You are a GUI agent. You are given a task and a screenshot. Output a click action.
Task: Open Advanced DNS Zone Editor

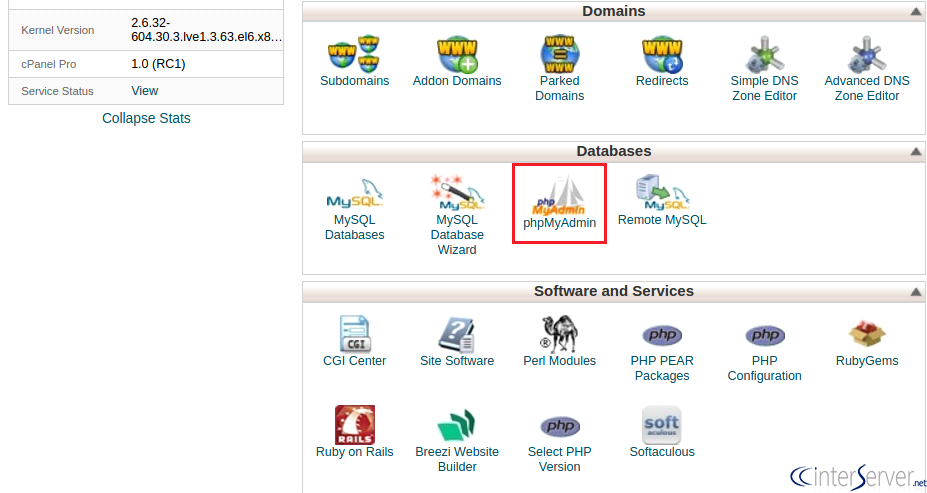(867, 54)
